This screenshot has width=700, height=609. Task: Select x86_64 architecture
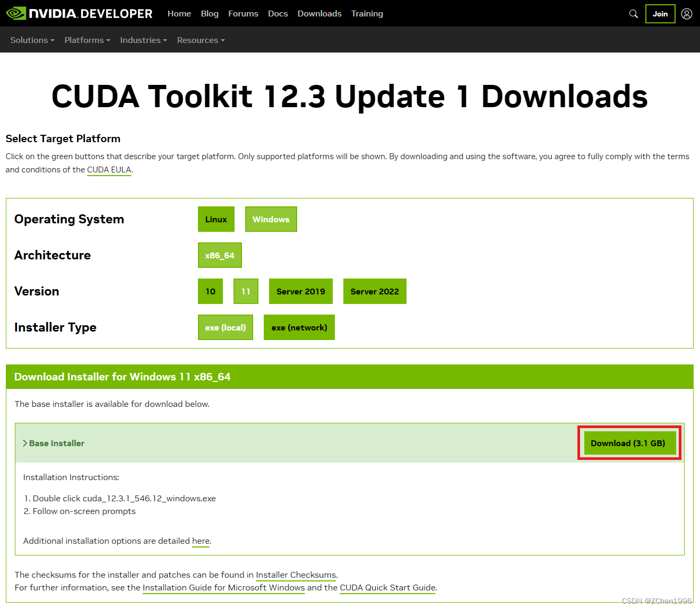coord(220,255)
